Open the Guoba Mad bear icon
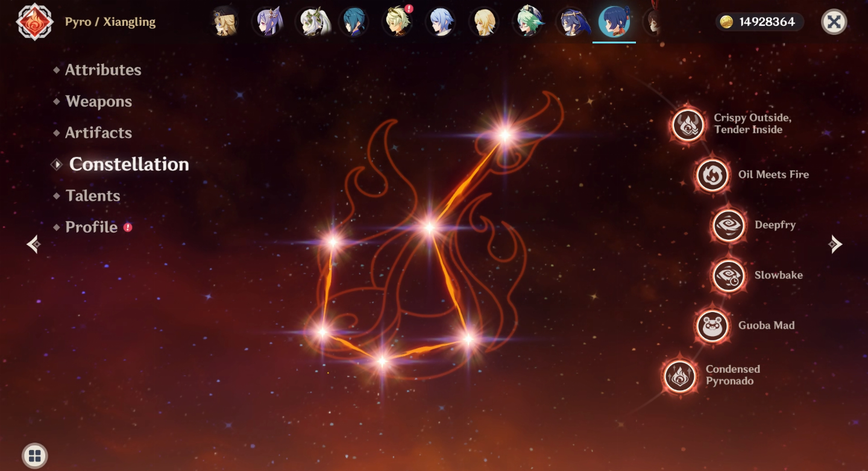868x471 pixels. [x=712, y=326]
